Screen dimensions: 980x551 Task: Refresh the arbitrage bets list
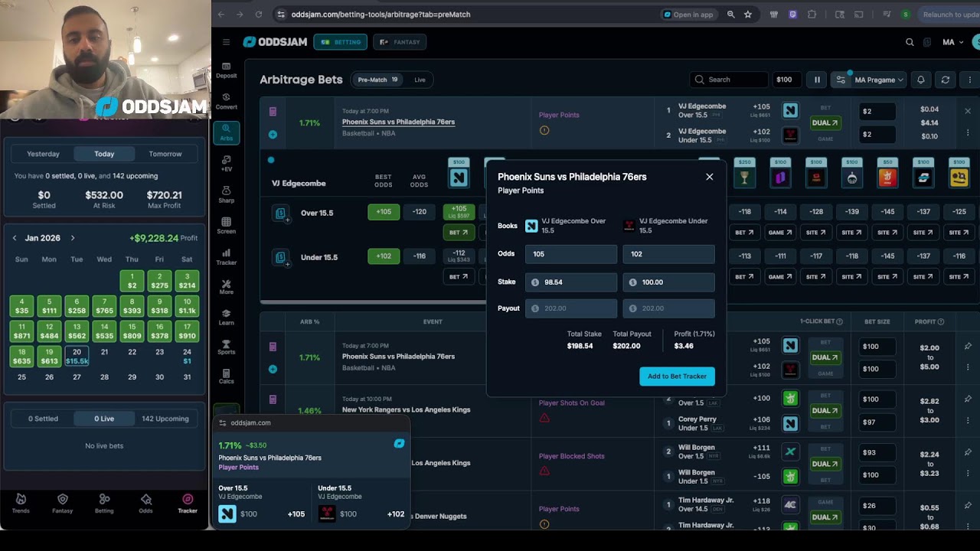pyautogui.click(x=946, y=80)
